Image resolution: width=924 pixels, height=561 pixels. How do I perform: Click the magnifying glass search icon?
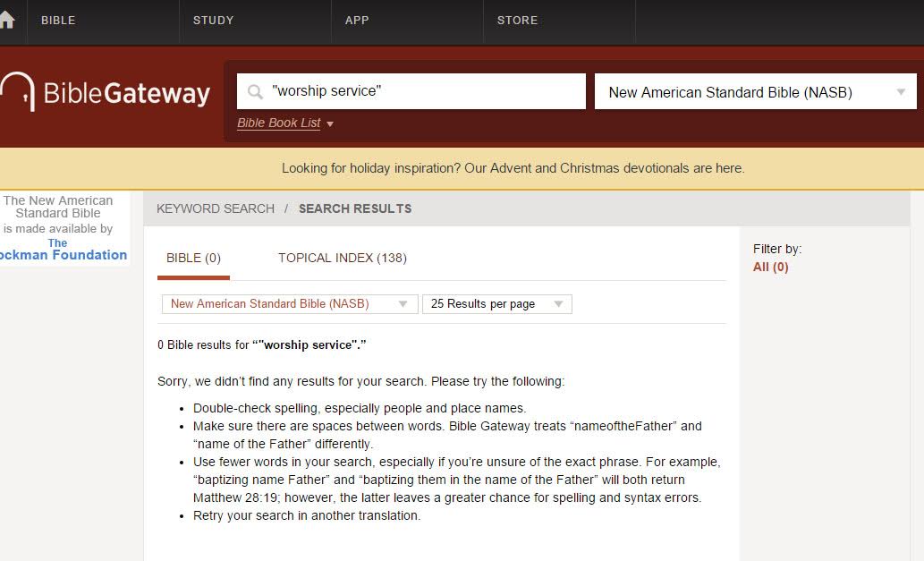coord(255,91)
